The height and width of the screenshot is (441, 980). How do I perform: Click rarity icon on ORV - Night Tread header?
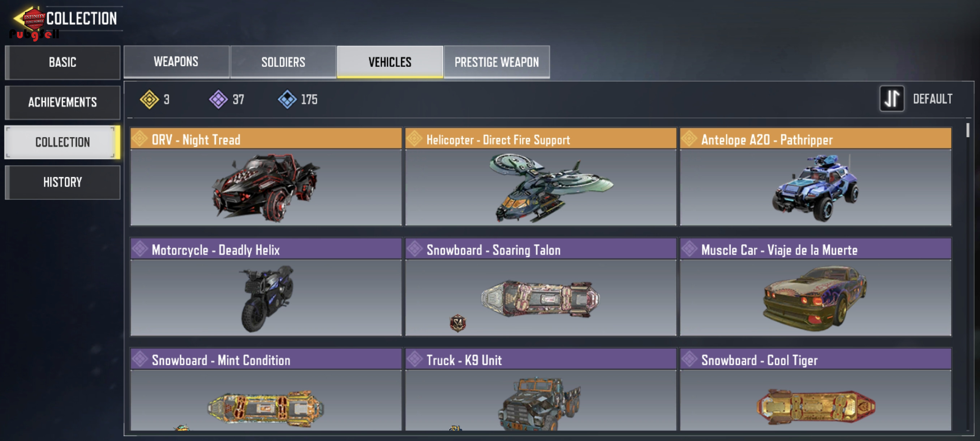[x=140, y=138]
